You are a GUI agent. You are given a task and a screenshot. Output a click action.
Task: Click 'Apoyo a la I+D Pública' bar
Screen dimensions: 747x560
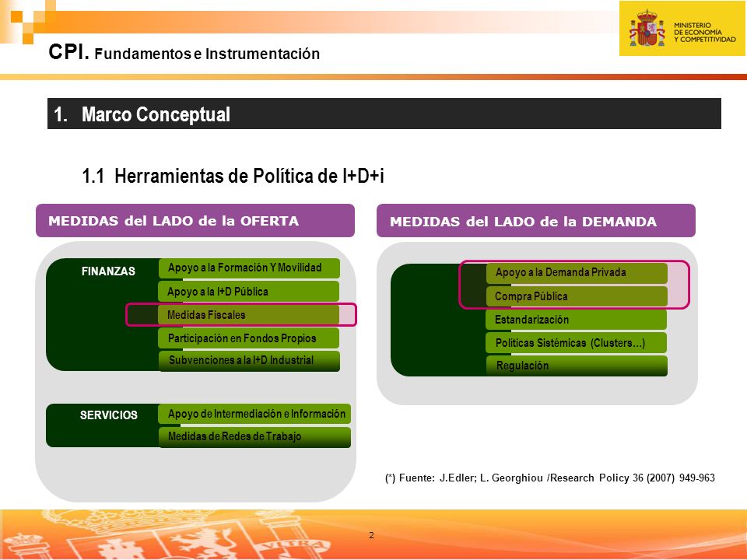pos(249,292)
